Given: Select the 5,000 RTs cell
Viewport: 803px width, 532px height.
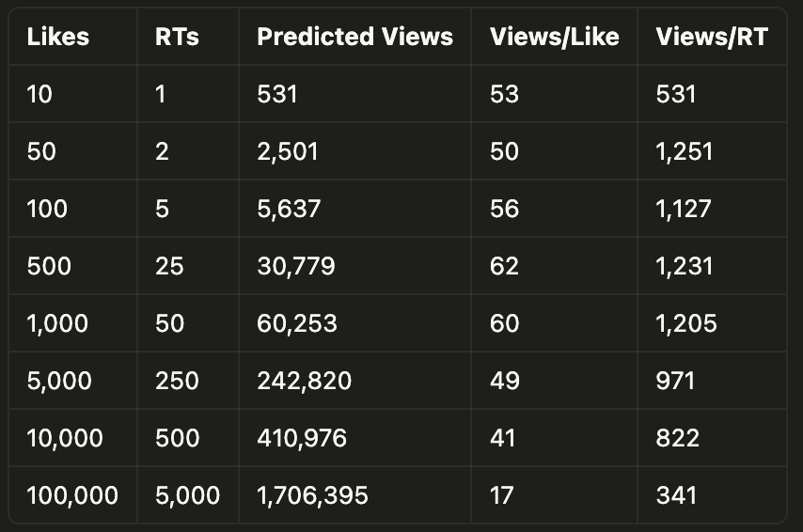Looking at the screenshot, I should click(x=187, y=495).
